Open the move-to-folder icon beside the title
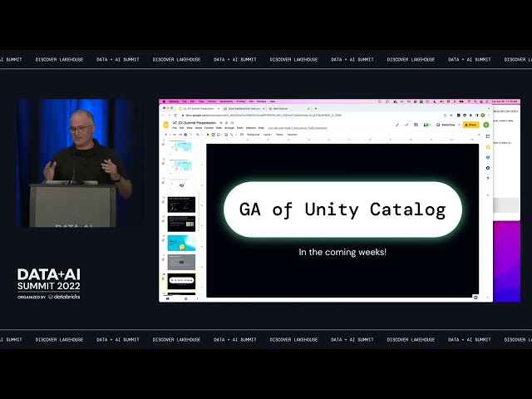The image size is (532, 399). (227, 123)
